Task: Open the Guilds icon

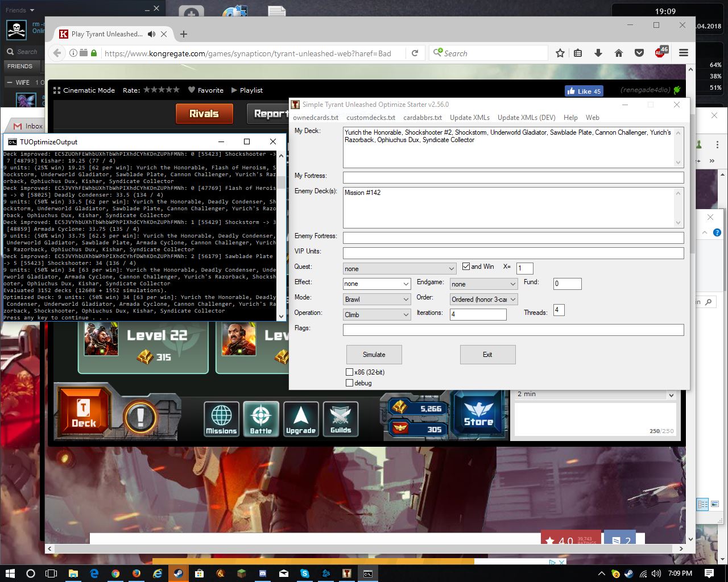Action: coord(341,419)
